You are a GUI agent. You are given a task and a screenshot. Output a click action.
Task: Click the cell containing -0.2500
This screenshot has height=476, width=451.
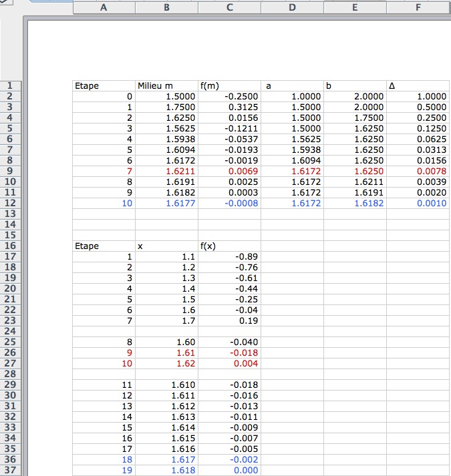pyautogui.click(x=229, y=97)
